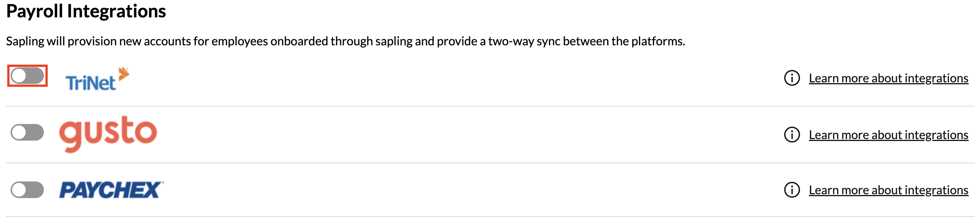Viewport: 980px width, 223px height.
Task: Click the gusto logo
Action: coord(108,133)
